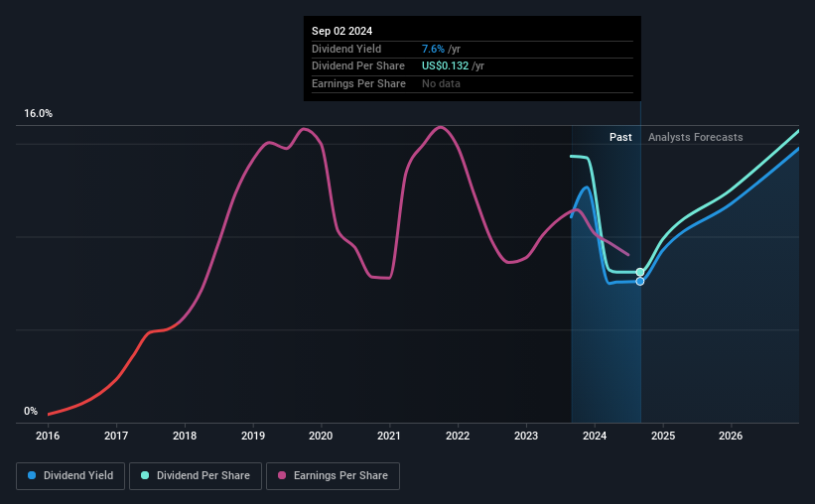Select the teal dividend per share data point
Screen dimensions: 815x504
click(x=640, y=272)
